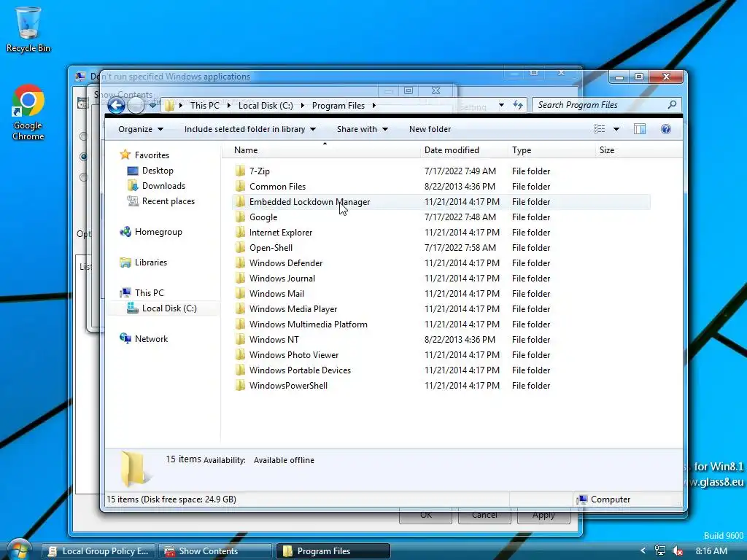The image size is (747, 560).
Task: Select Recent places under Favorites
Action: [161, 201]
